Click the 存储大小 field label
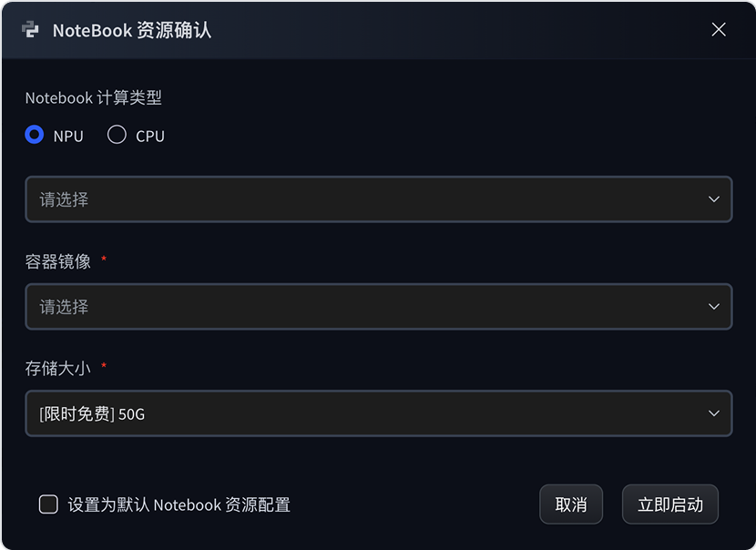The image size is (756, 550). pos(58,369)
